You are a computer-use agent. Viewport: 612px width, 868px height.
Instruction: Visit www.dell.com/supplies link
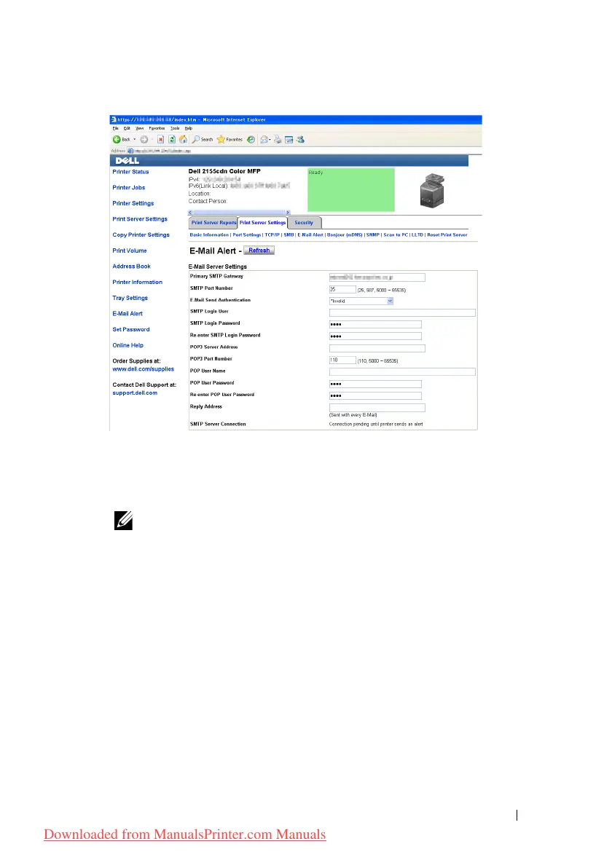(143, 369)
